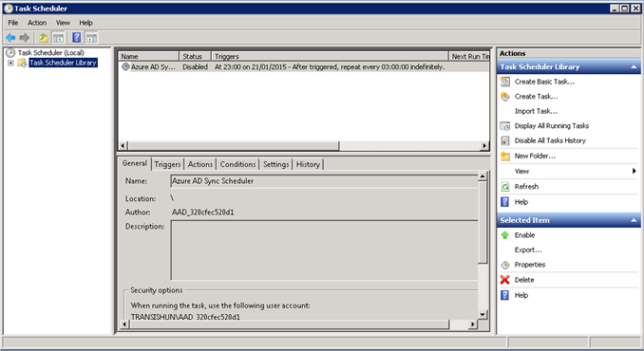644x351 pixels.
Task: Click the Display All Running Tasks icon
Action: point(505,126)
